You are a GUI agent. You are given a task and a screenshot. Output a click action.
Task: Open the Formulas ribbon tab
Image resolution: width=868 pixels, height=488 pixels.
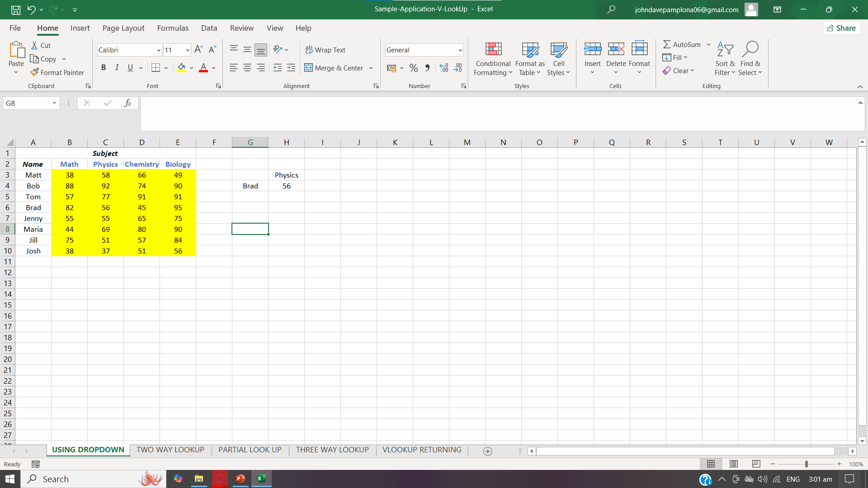tap(173, 28)
